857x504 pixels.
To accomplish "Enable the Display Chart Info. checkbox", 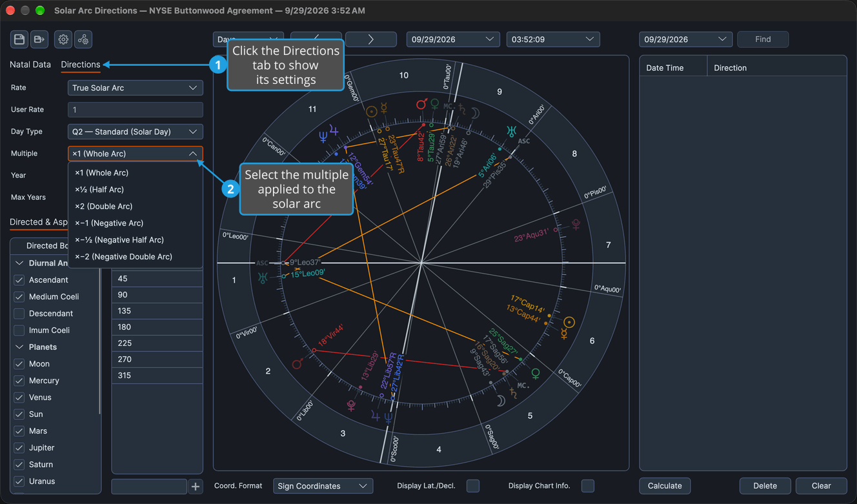I will point(588,486).
